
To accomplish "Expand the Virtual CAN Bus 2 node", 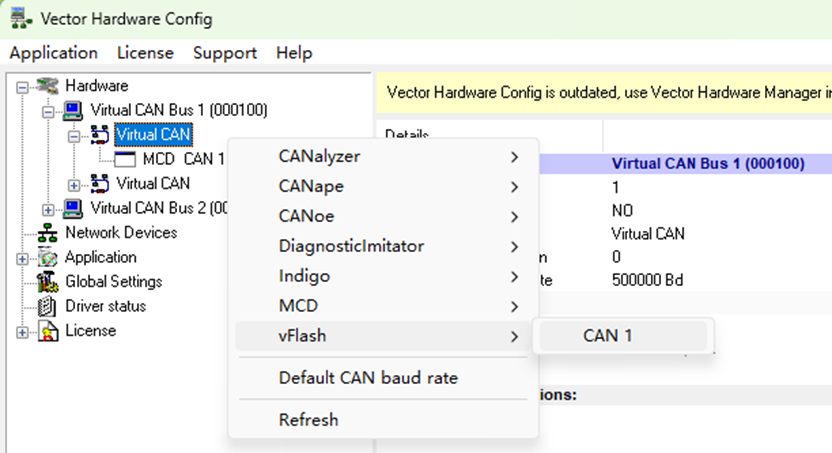I will [x=48, y=210].
